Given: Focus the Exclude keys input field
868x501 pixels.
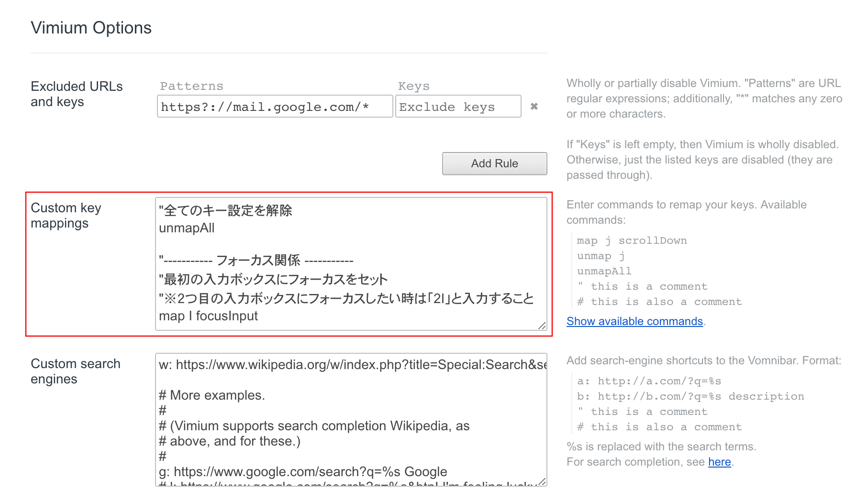Looking at the screenshot, I should pos(458,107).
